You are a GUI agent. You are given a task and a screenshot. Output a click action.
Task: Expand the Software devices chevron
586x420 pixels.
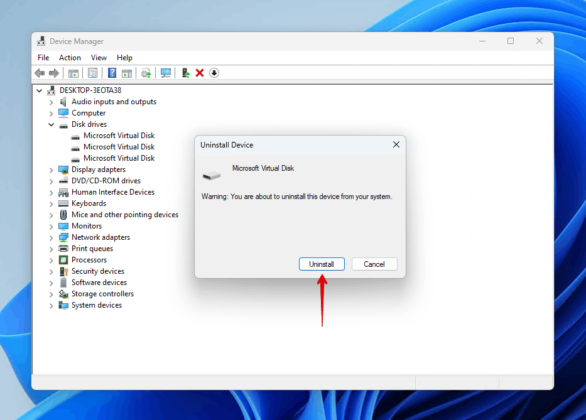point(51,283)
